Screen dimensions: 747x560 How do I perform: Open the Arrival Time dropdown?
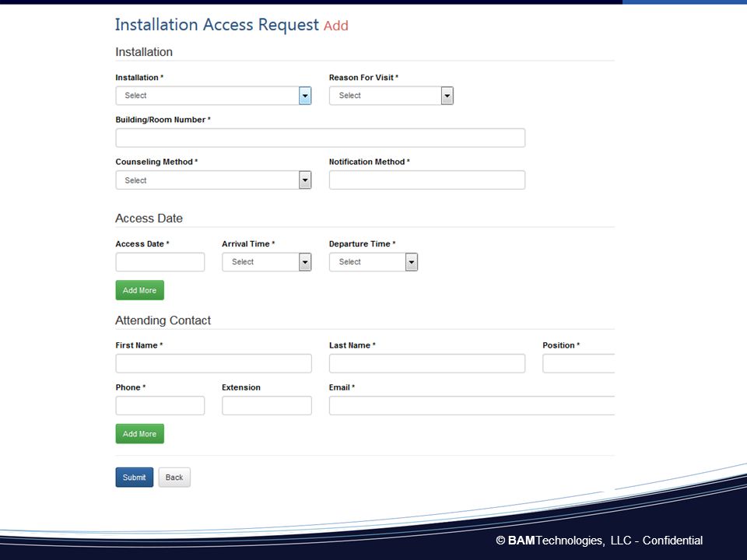pyautogui.click(x=266, y=262)
